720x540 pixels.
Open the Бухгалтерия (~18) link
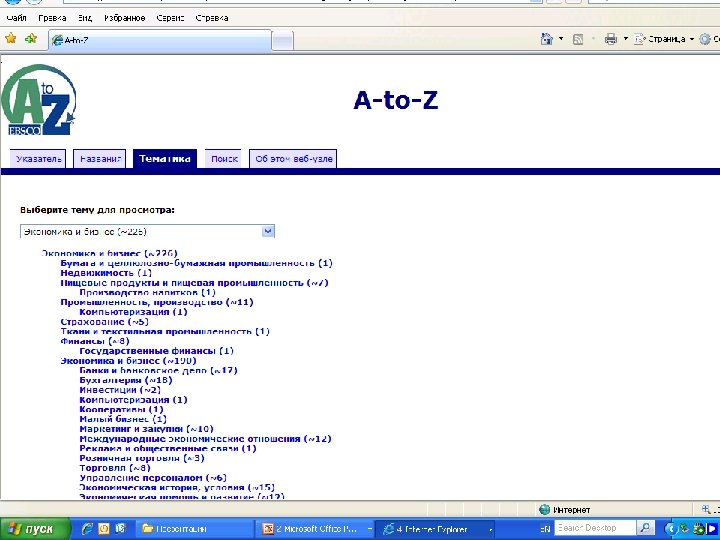pyautogui.click(x=126, y=380)
